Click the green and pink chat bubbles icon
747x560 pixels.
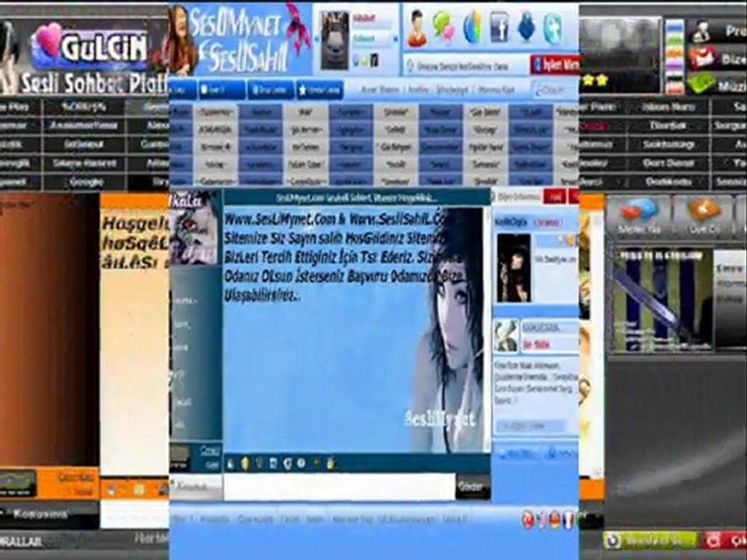coord(443,28)
